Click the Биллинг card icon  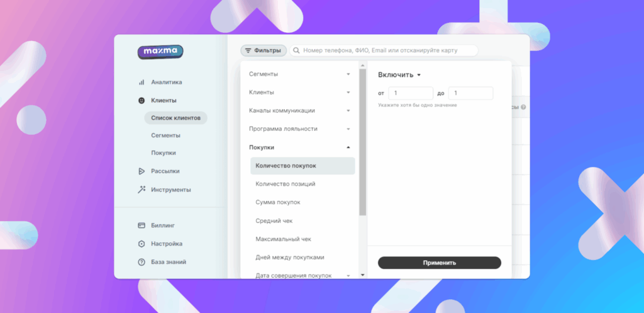click(142, 225)
